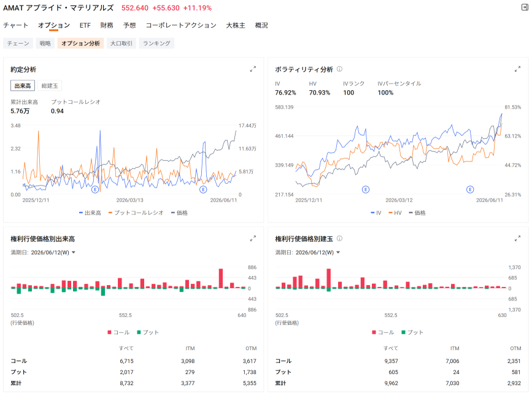Open the 大口取引 sub-tab
This screenshot has width=532, height=395.
[121, 43]
